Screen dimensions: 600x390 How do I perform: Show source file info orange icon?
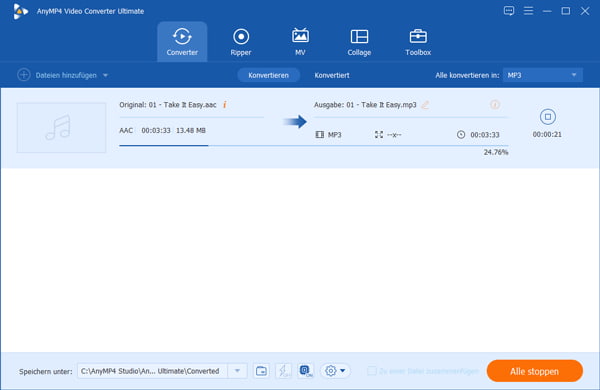click(x=225, y=104)
